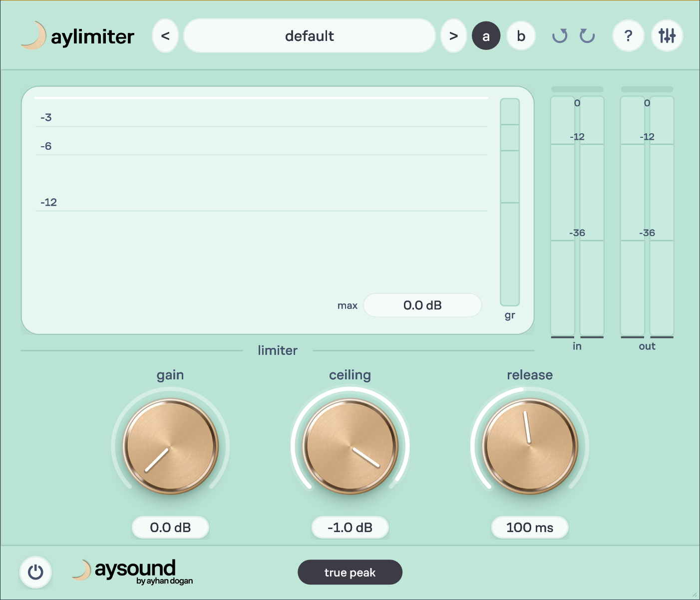Redo the last change
Image resolution: width=700 pixels, height=600 pixels.
pos(587,36)
